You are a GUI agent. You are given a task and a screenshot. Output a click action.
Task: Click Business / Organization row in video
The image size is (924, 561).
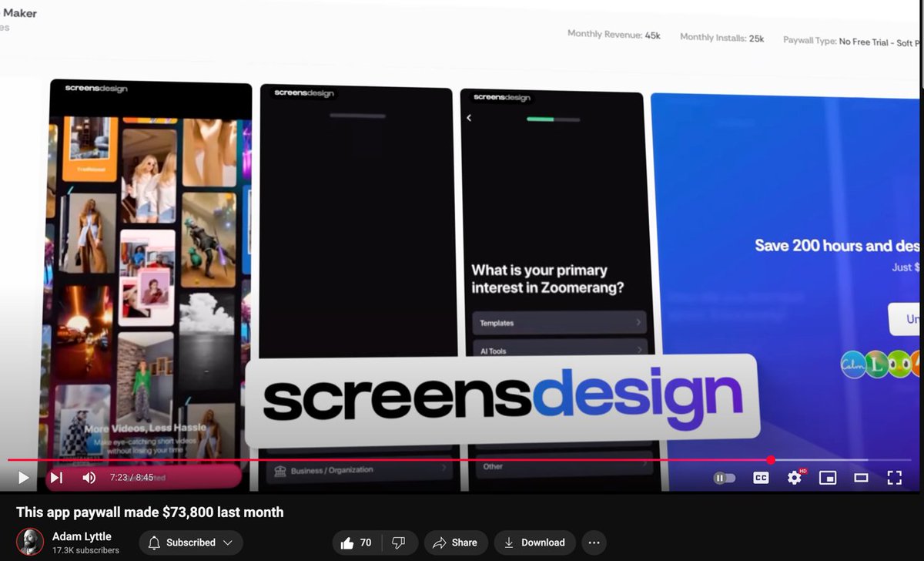(x=358, y=470)
